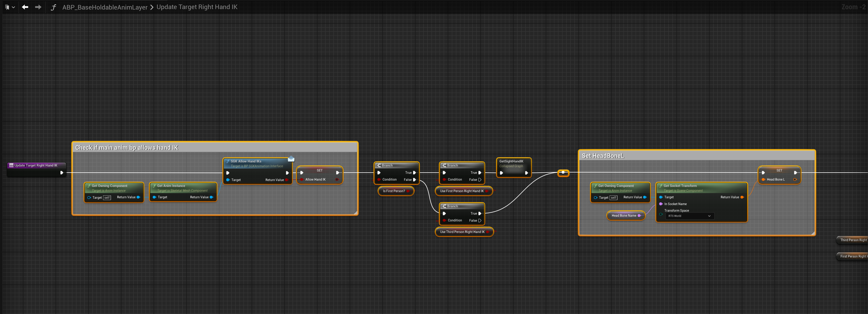The width and height of the screenshot is (868, 314).
Task: Click the back navigation arrow
Action: click(25, 7)
